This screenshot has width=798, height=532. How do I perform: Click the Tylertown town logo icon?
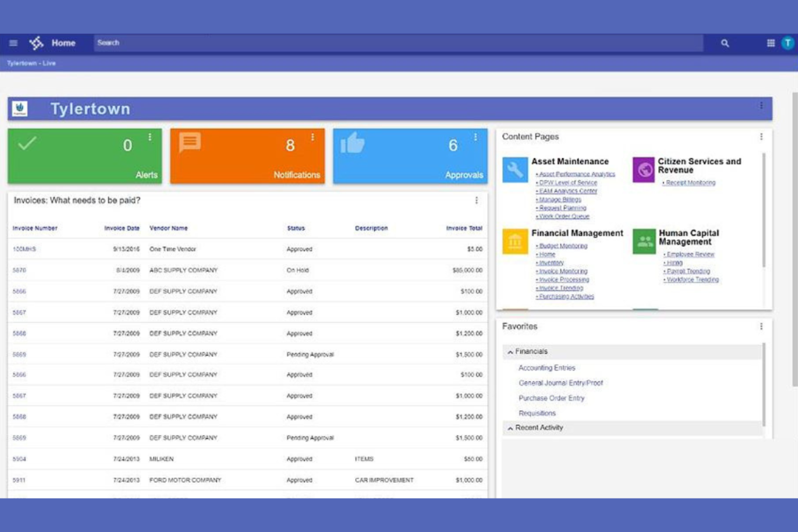coord(20,109)
